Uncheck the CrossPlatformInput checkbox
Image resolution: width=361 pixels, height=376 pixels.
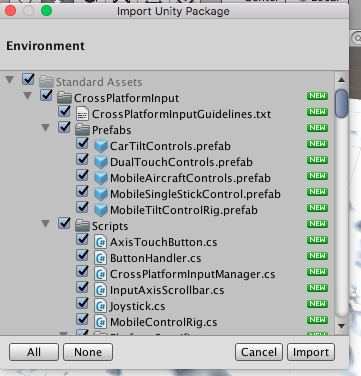(46, 95)
